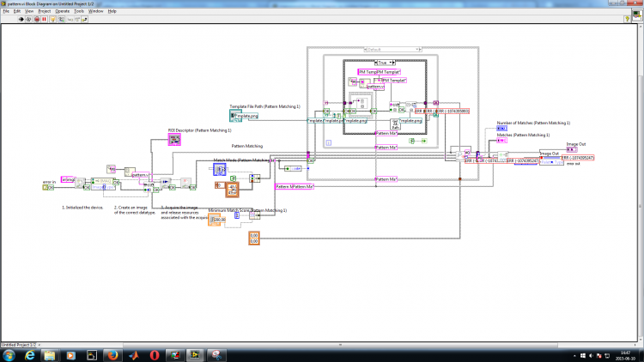Open the Operate menu
The image size is (644, 362).
(x=63, y=11)
